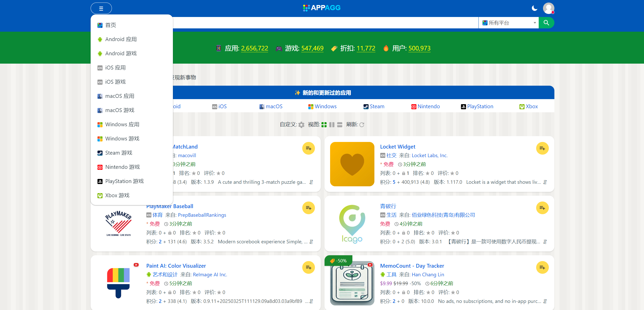
Task: Open the profile avatar menu
Action: click(549, 8)
